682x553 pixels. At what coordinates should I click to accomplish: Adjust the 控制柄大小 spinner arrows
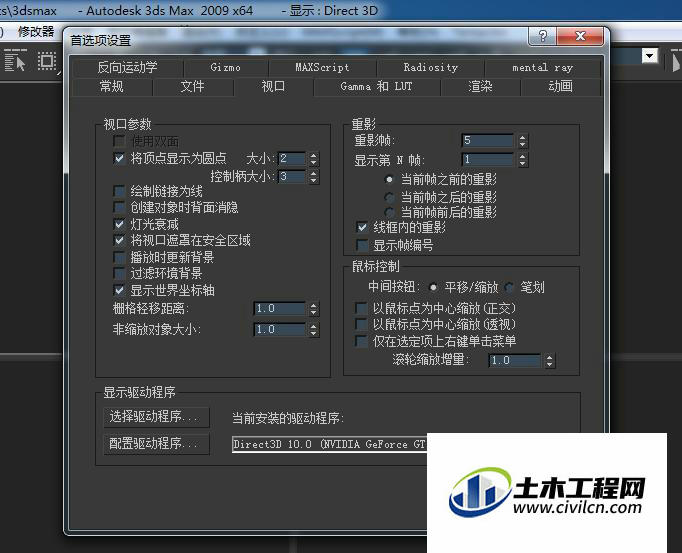pos(314,176)
